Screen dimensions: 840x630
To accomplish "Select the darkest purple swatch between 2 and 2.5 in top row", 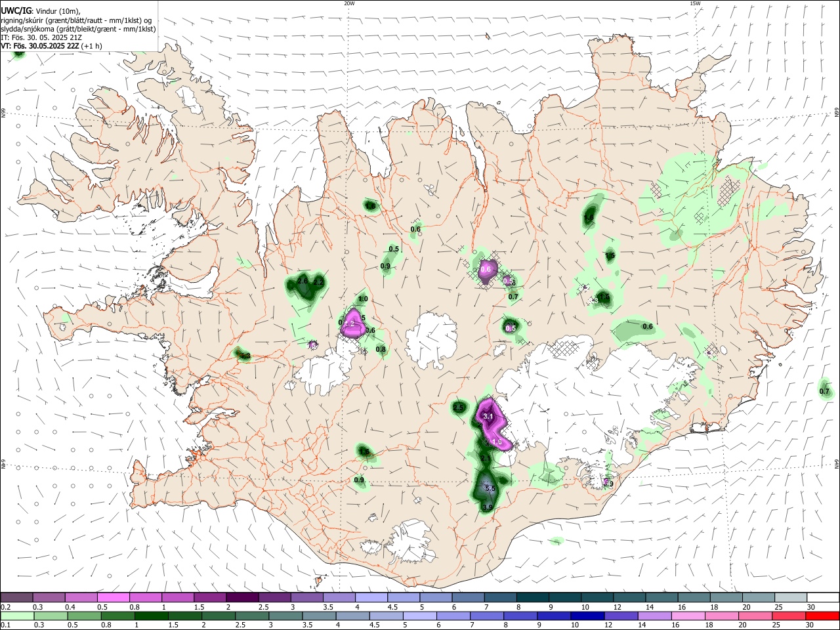I will pyautogui.click(x=242, y=597).
